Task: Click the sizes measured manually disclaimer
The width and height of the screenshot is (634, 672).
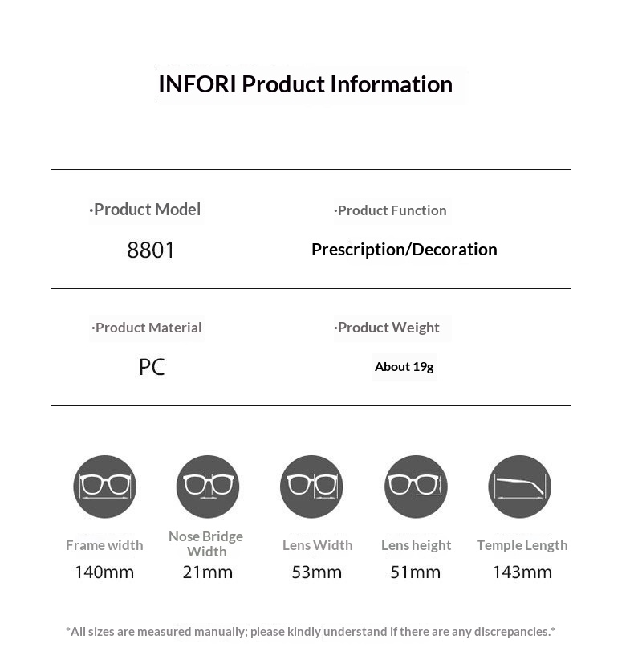Action: tap(311, 632)
